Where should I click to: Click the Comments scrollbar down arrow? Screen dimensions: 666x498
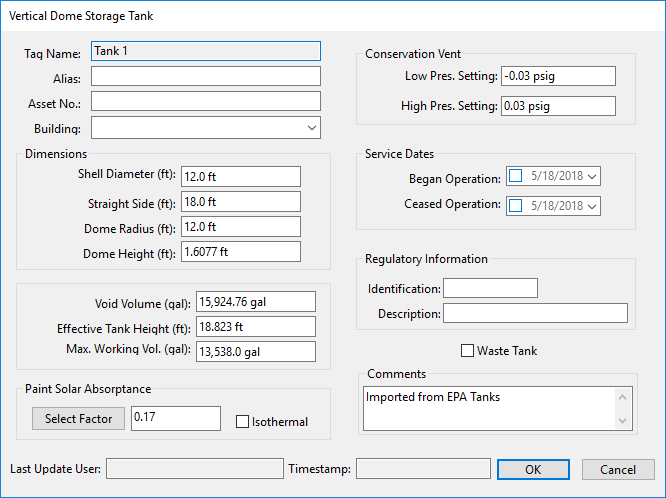pos(623,421)
